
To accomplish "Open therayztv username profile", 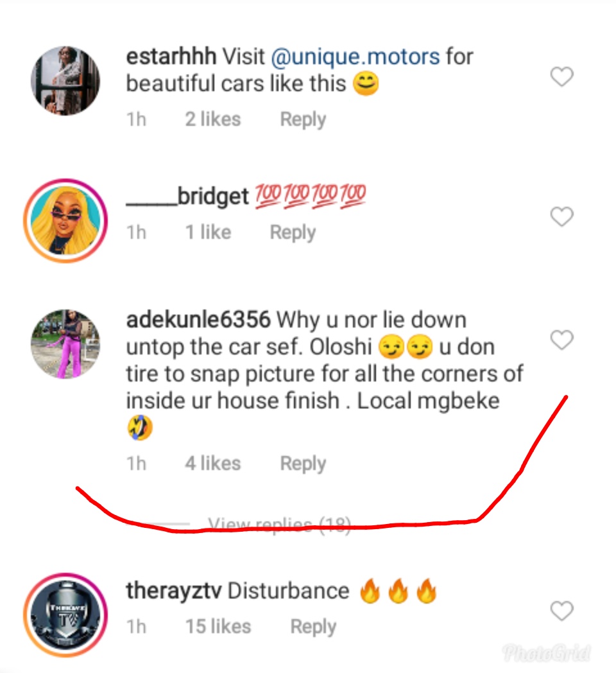I will pos(174,591).
